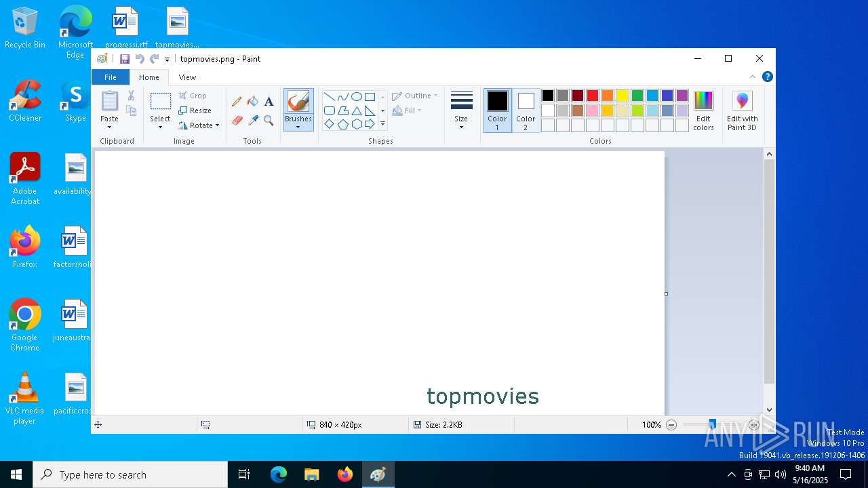Open Edit colors dialog
This screenshot has height=488, width=868.
703,111
